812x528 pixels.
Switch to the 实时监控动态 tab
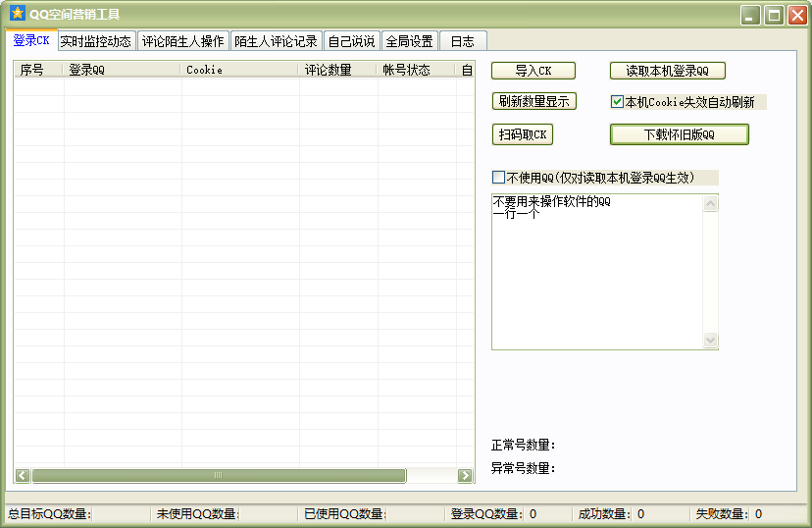(x=95, y=42)
